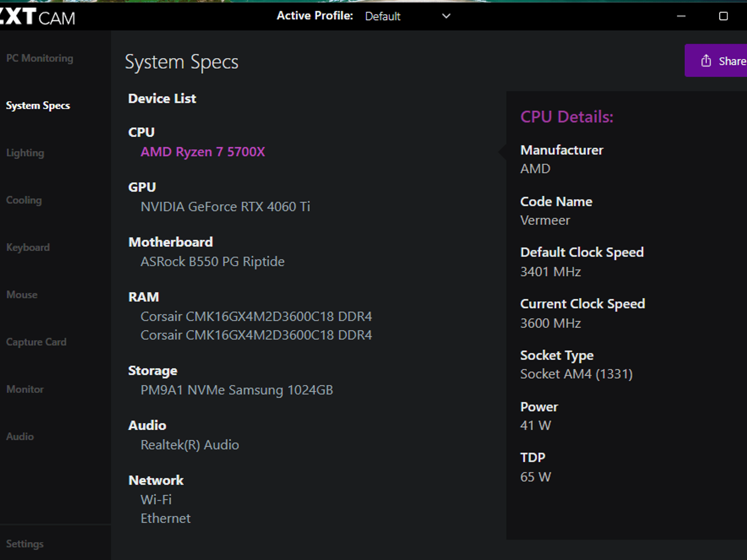The image size is (747, 560).
Task: Click the Code Name value Vermeer
Action: [x=545, y=220]
